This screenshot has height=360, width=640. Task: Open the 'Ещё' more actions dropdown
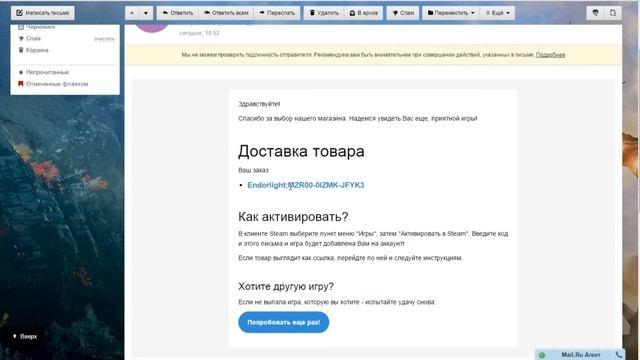point(498,13)
